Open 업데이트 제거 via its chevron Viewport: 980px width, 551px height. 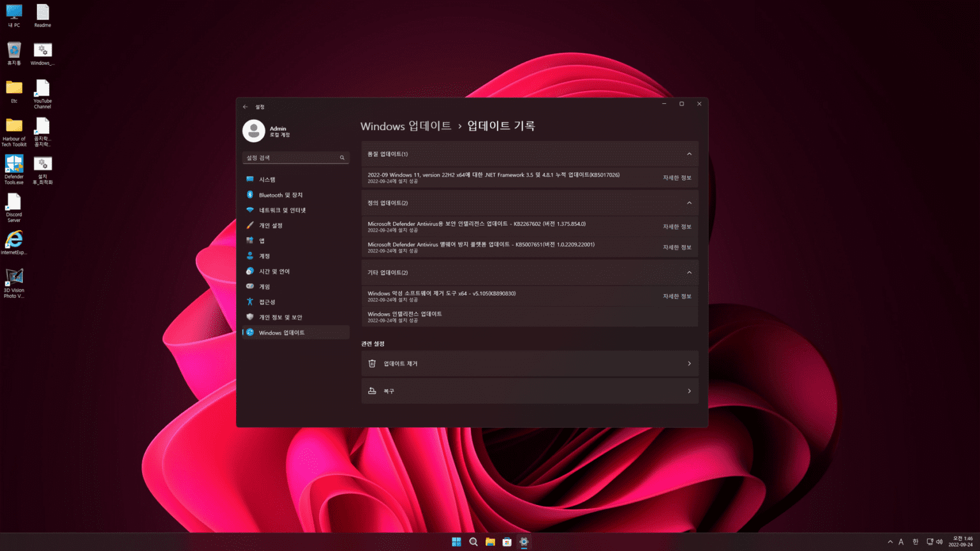click(x=689, y=364)
